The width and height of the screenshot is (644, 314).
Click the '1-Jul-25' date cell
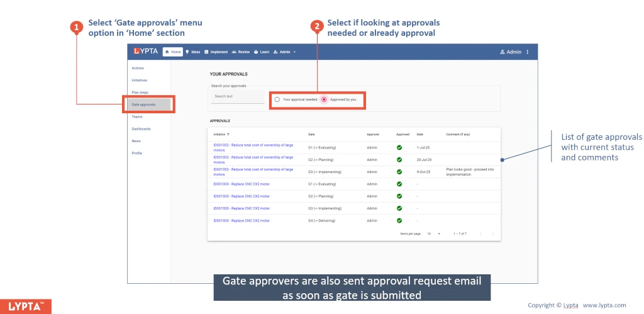pos(423,147)
